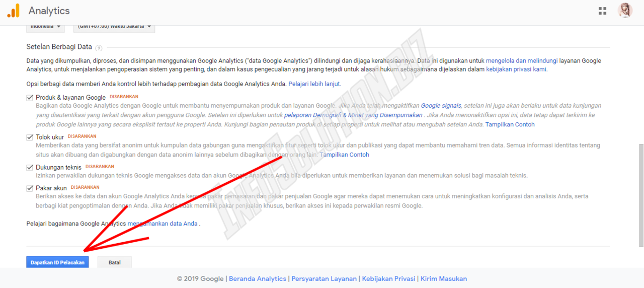The height and width of the screenshot is (288, 644).
Task: Open the mengelola dan melindungi link
Action: coord(522,61)
